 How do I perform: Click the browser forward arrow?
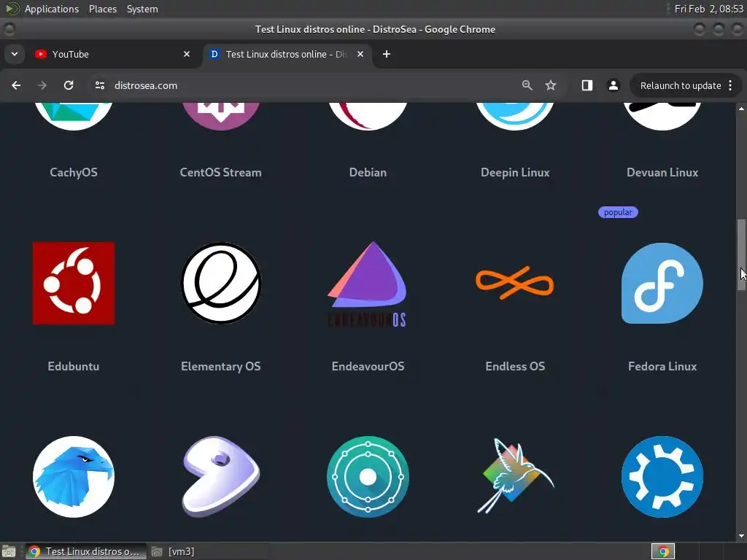(42, 85)
